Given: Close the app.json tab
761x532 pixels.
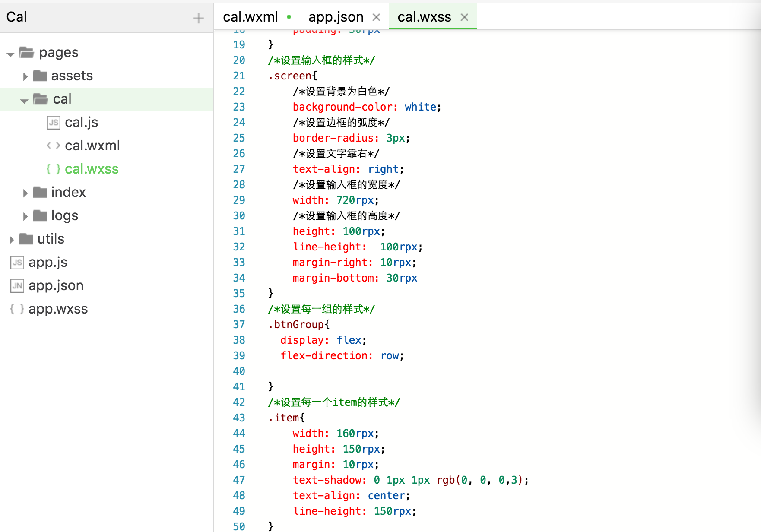Looking at the screenshot, I should coord(377,17).
